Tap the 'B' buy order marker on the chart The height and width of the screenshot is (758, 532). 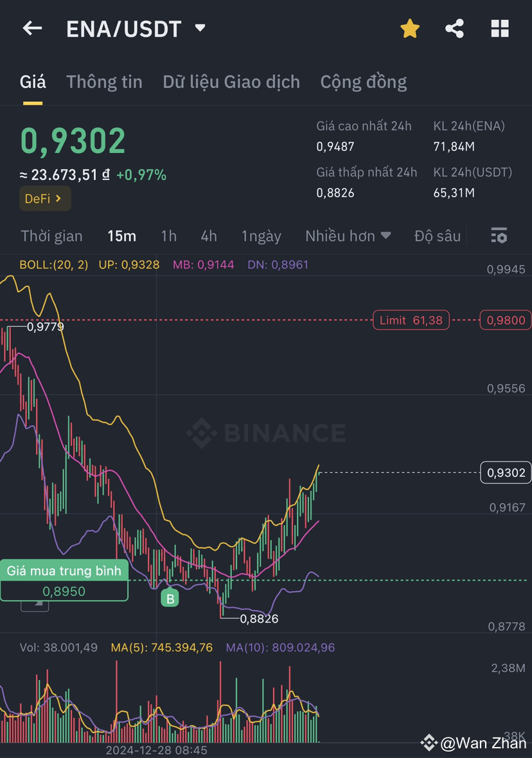170,598
